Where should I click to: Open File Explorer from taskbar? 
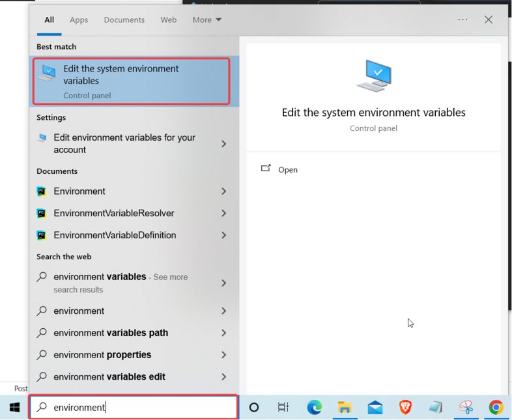coord(345,407)
